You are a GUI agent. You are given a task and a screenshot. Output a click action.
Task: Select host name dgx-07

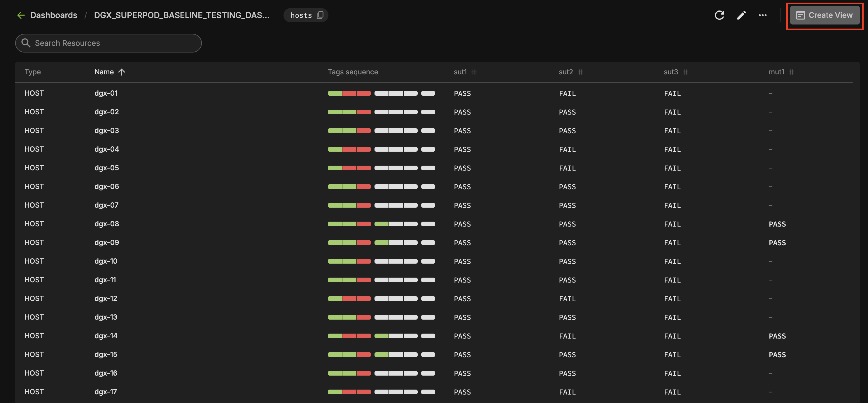[x=106, y=205]
